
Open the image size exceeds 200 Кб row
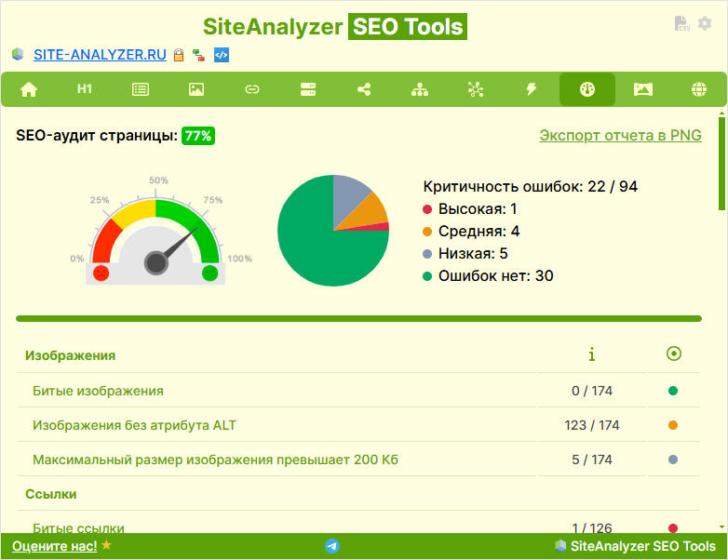[358, 460]
